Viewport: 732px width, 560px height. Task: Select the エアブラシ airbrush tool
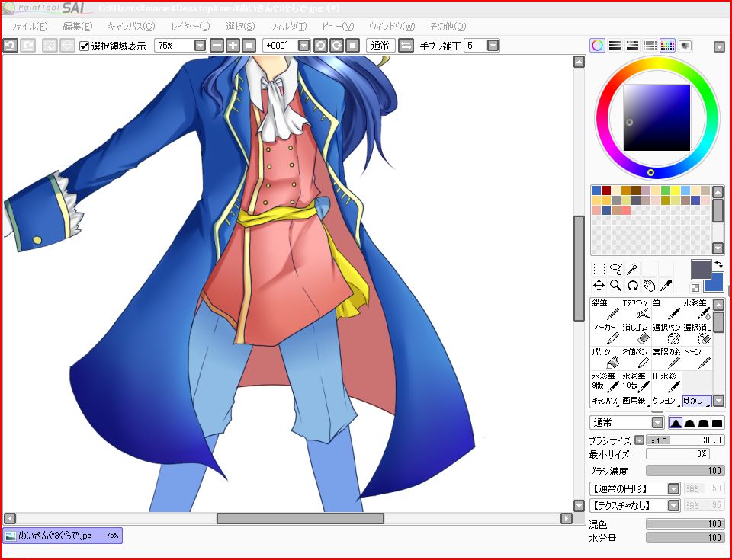636,309
